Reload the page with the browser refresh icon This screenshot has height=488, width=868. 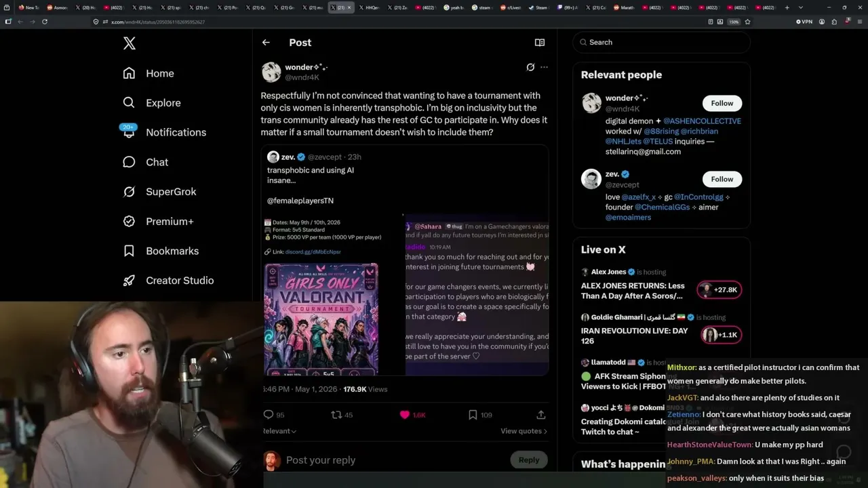tap(45, 22)
